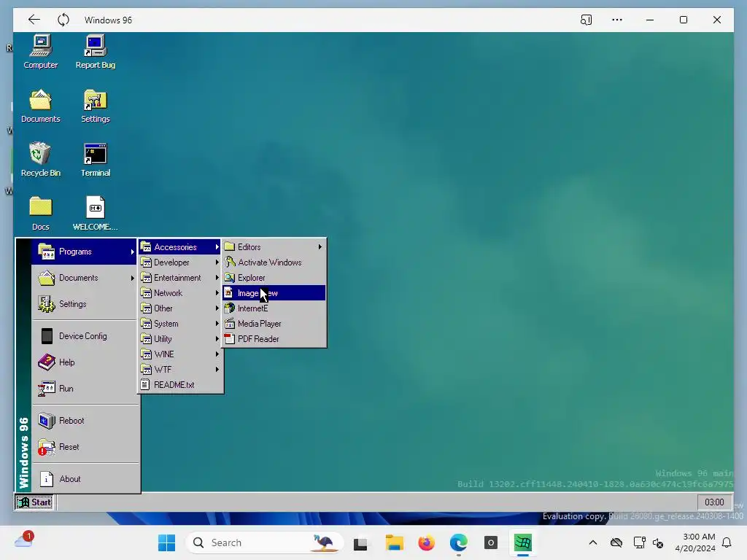Click the cast icon in title bar
Screen dimensions: 747x560
(x=586, y=20)
